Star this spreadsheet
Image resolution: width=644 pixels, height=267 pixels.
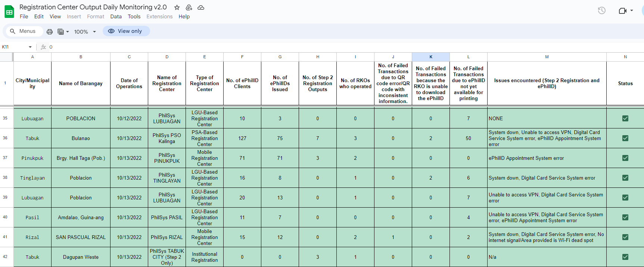(x=177, y=7)
